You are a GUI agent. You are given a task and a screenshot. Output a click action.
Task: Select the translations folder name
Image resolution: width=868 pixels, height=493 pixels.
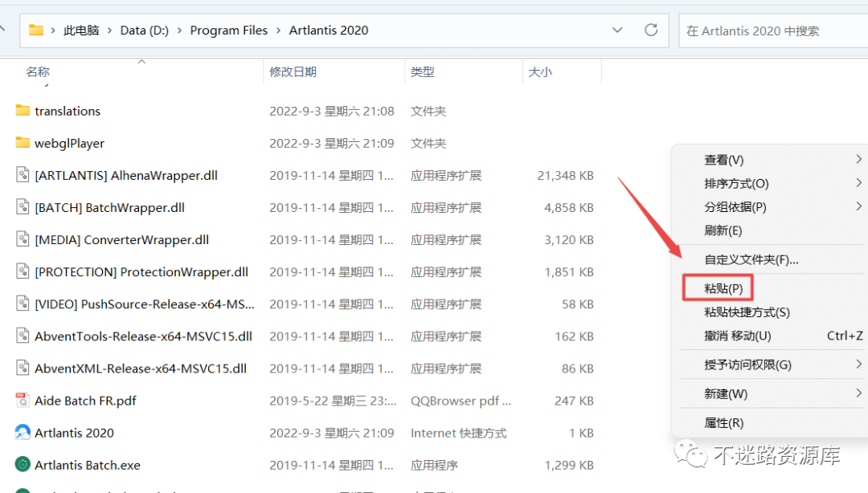click(68, 112)
